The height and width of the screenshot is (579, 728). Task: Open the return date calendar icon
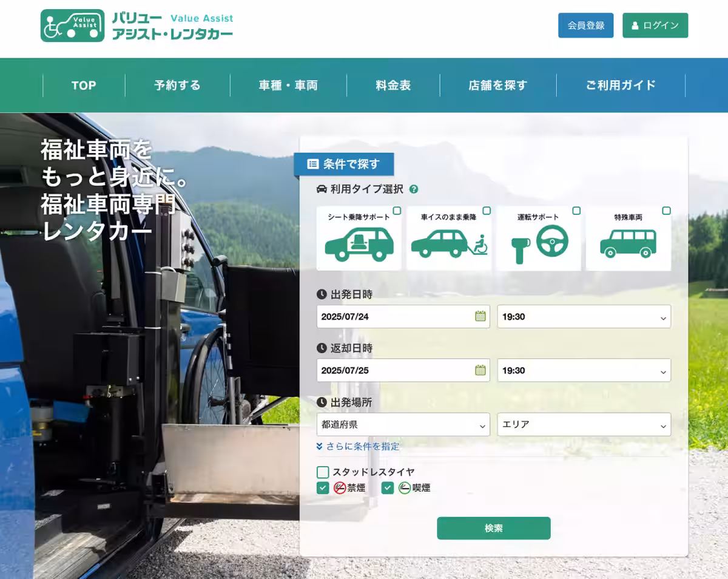pos(480,370)
